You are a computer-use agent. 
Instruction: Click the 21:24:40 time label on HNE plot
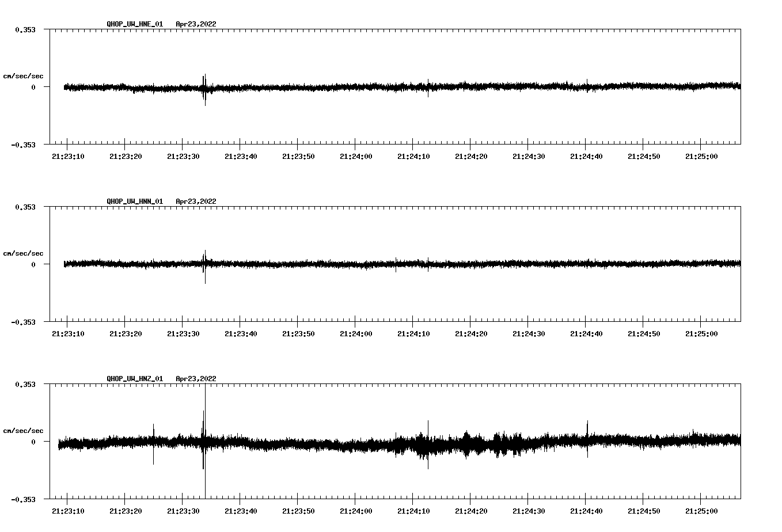[586, 157]
